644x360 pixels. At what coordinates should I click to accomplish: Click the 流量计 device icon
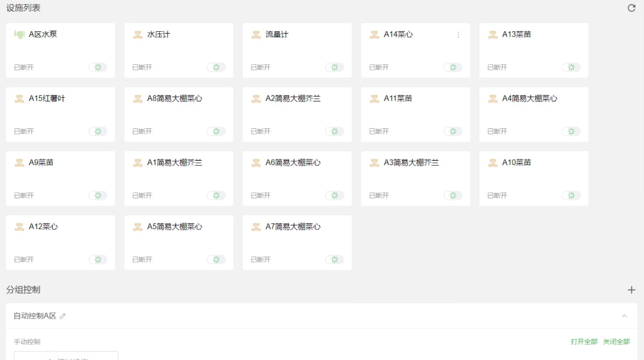(256, 35)
